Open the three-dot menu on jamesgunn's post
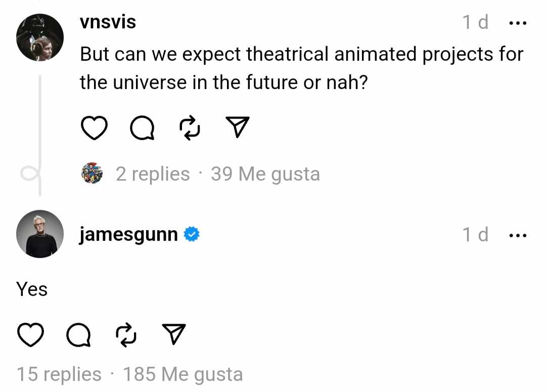 click(x=518, y=236)
